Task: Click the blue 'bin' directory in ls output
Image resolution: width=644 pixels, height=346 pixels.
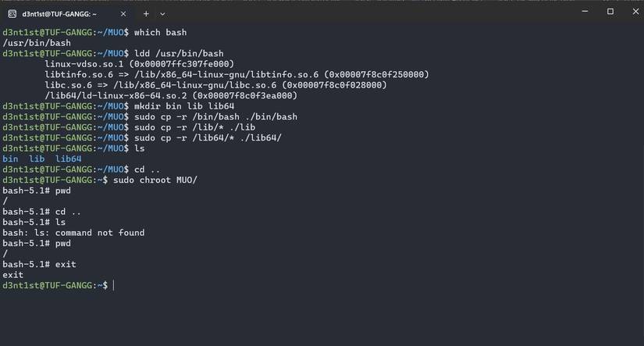Action: (10, 159)
